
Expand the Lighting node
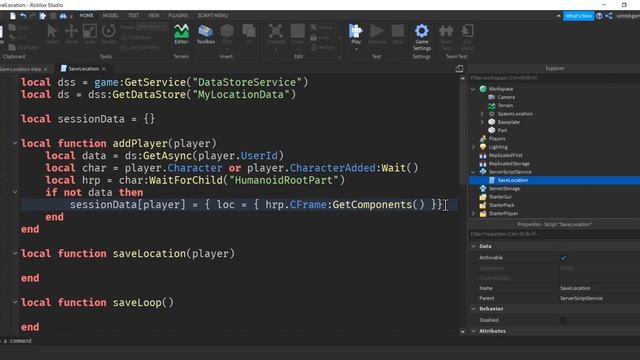tap(473, 147)
